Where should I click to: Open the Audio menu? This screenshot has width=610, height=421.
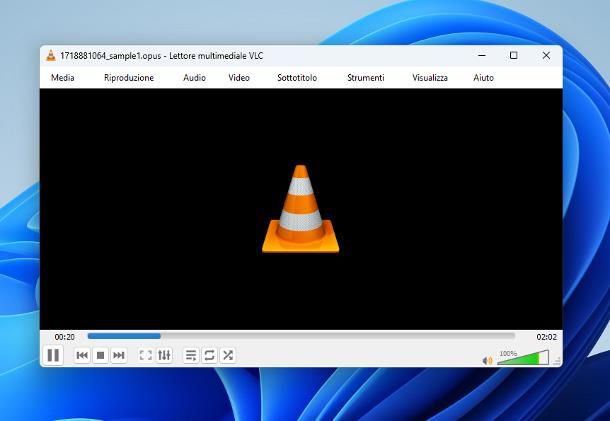pos(194,77)
